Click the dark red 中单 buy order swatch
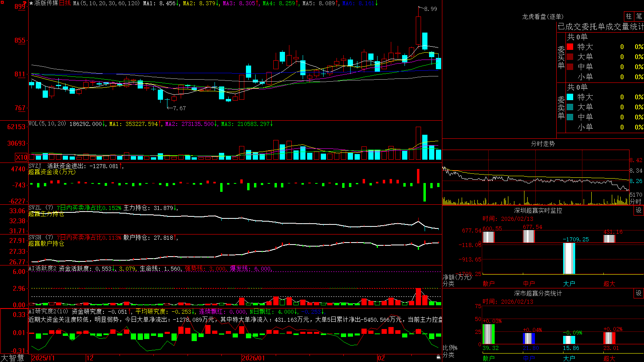 point(570,67)
